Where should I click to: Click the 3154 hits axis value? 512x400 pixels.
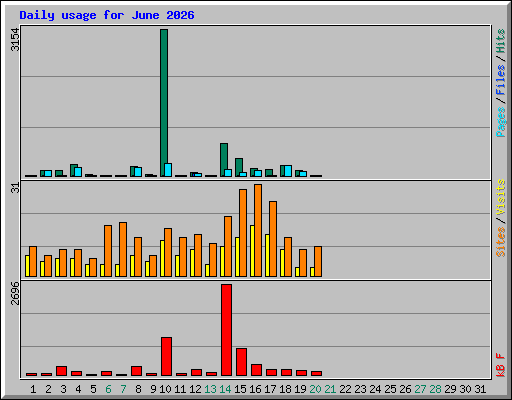[x=15, y=40]
